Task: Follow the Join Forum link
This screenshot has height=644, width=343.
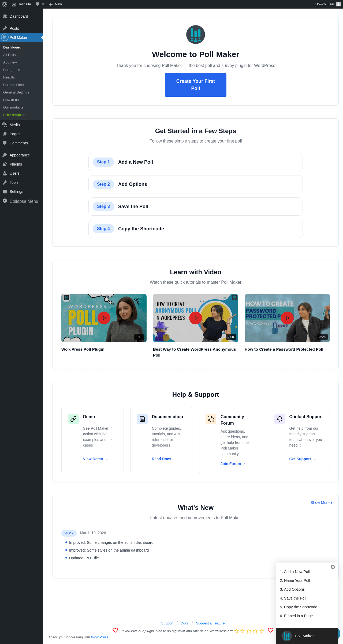Action: coord(233,464)
